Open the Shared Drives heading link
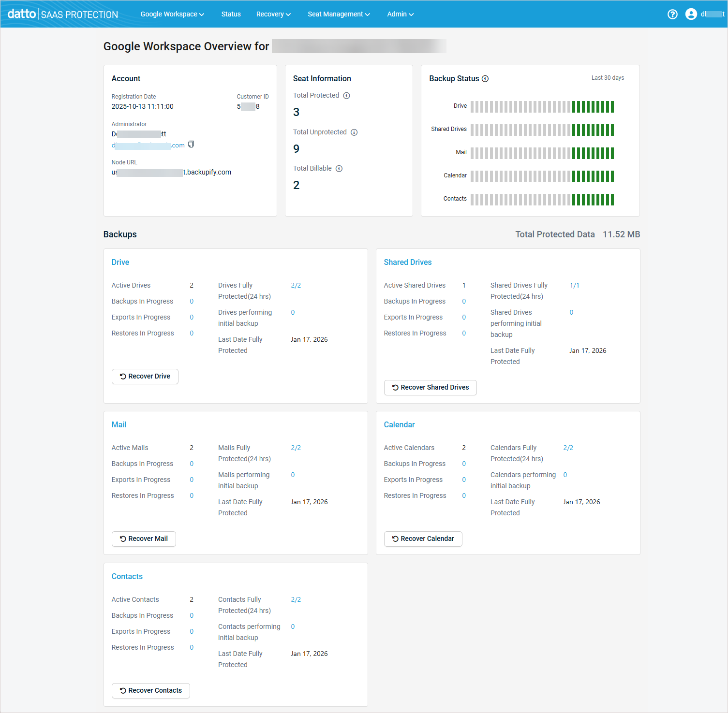 click(407, 262)
